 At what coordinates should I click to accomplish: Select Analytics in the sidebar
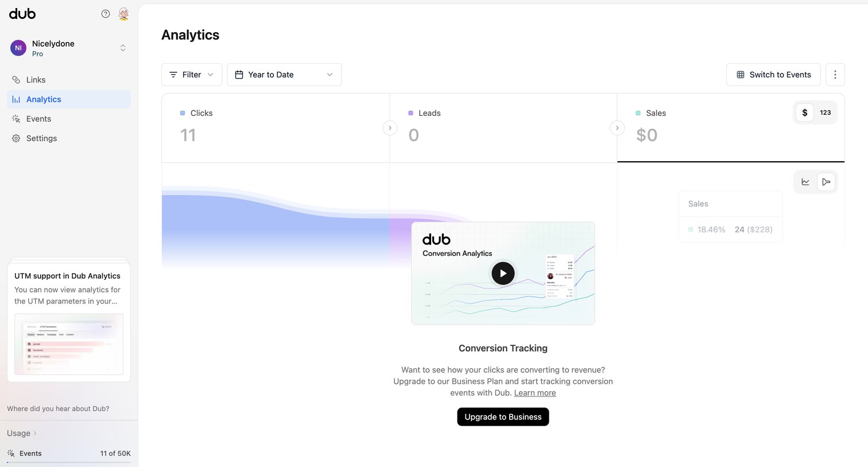[69, 99]
